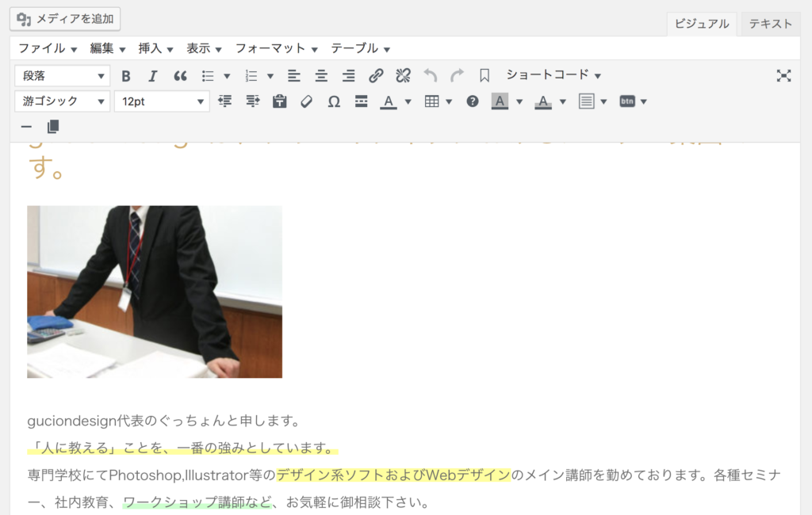Screen dimensions: 812x515
Task: Click the text color swatch button
Action: [388, 101]
